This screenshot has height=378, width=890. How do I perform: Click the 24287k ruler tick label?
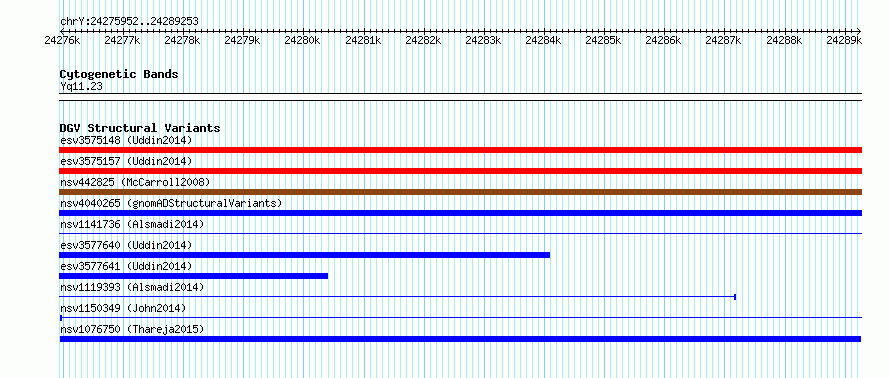pos(724,40)
